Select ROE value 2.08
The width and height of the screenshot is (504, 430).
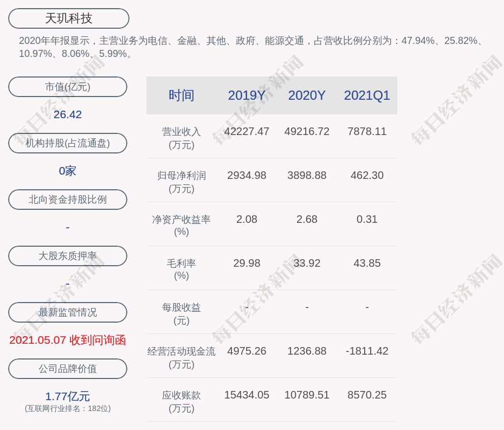click(247, 220)
